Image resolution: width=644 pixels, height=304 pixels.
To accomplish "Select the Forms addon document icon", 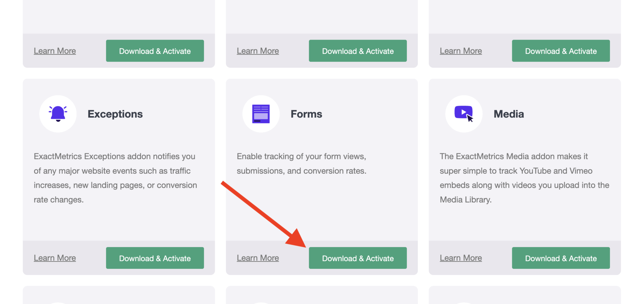I will point(261,114).
